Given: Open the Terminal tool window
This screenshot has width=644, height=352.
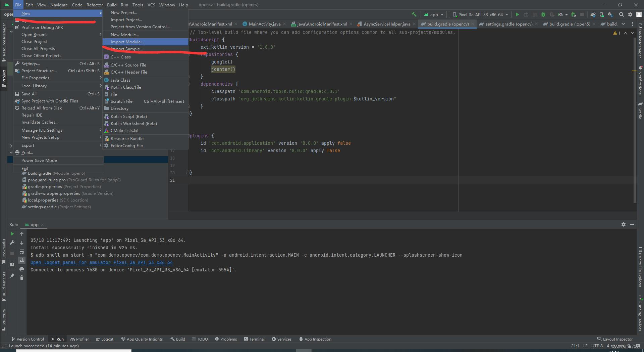Looking at the screenshot, I should (x=254, y=339).
